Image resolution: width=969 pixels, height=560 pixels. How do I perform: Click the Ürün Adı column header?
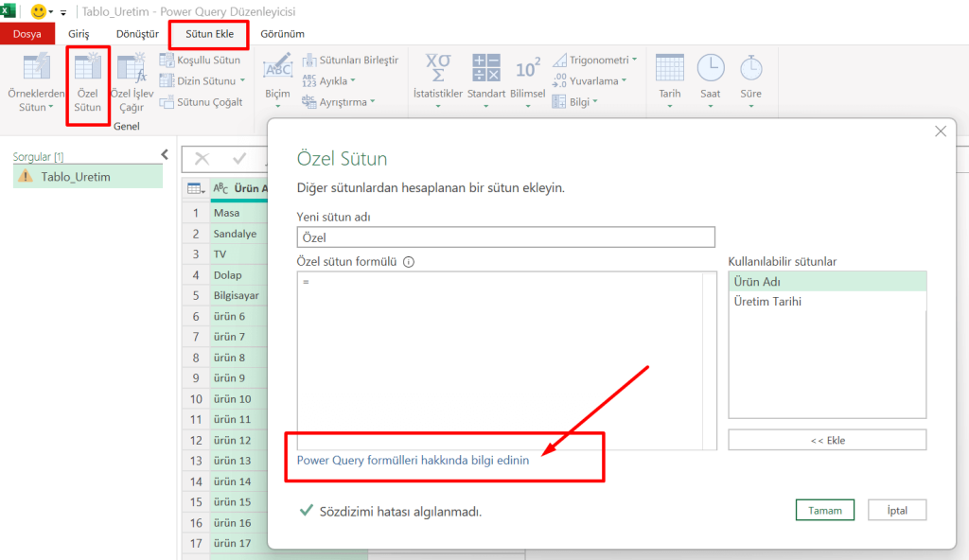point(239,188)
